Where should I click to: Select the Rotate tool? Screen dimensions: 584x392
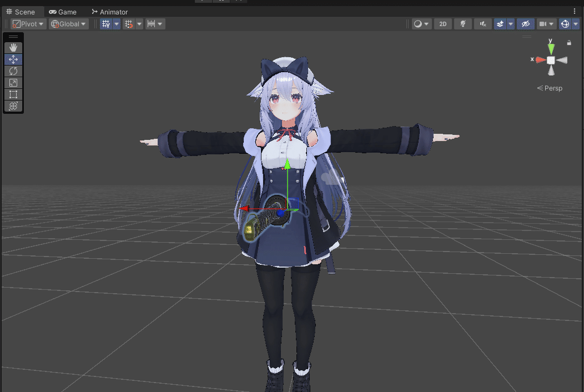[13, 71]
